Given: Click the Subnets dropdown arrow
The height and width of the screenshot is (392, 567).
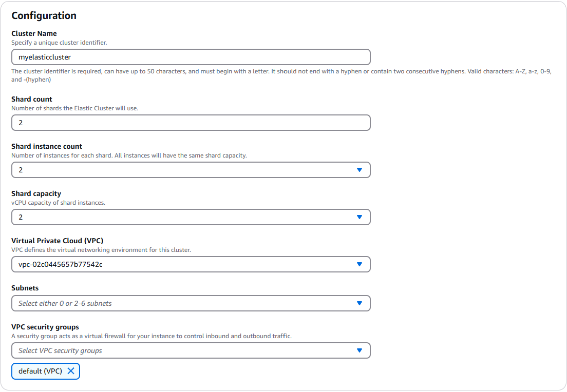Looking at the screenshot, I should click(360, 303).
